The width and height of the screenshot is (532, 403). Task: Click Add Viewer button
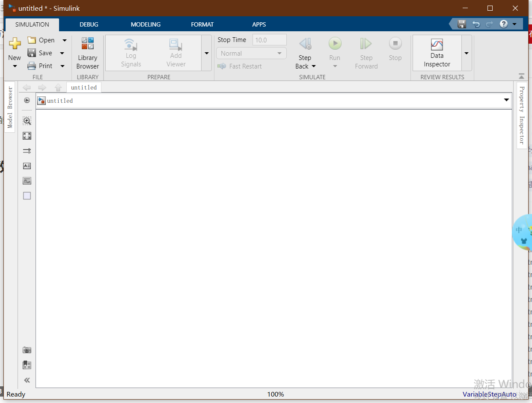(x=176, y=53)
